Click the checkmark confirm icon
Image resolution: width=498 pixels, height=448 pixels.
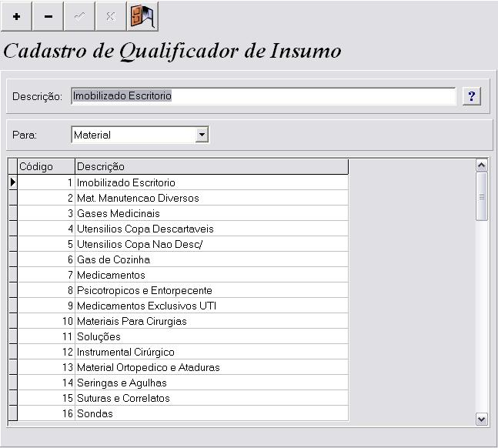coord(79,16)
